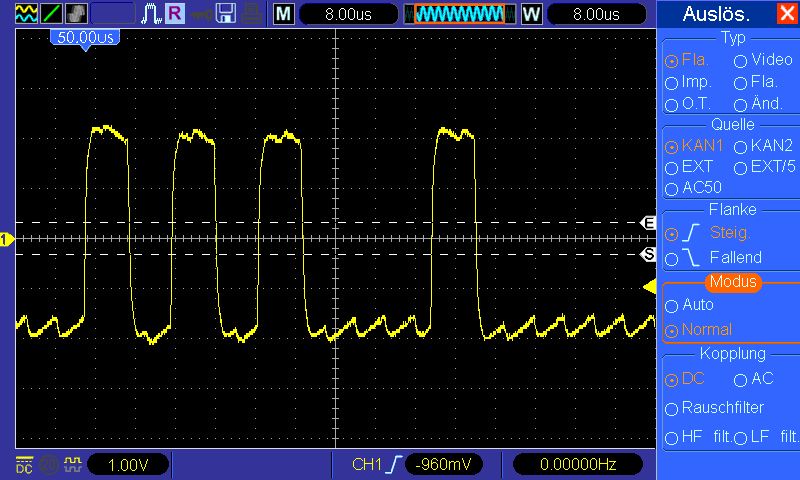Click the pulse waveform icon in top toolbar
The width and height of the screenshot is (800, 480).
pos(151,14)
